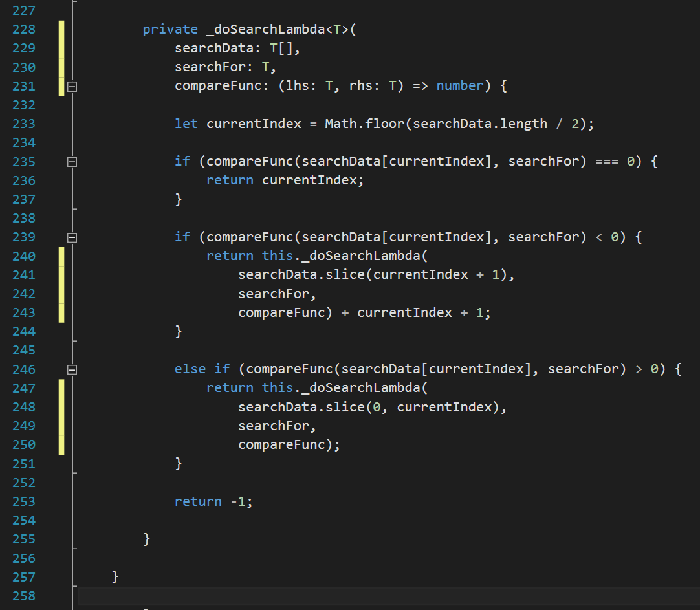Collapse the if block at line 239

[72, 237]
